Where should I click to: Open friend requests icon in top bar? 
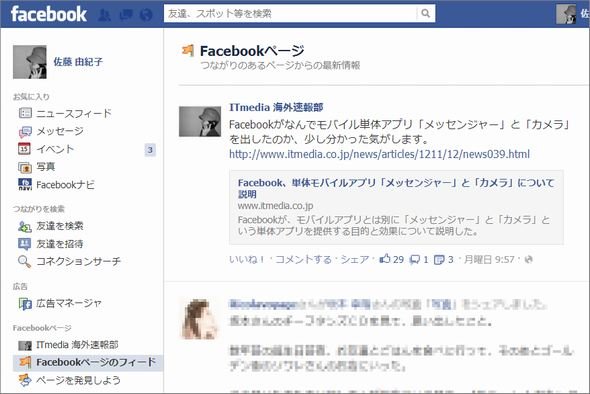point(104,15)
